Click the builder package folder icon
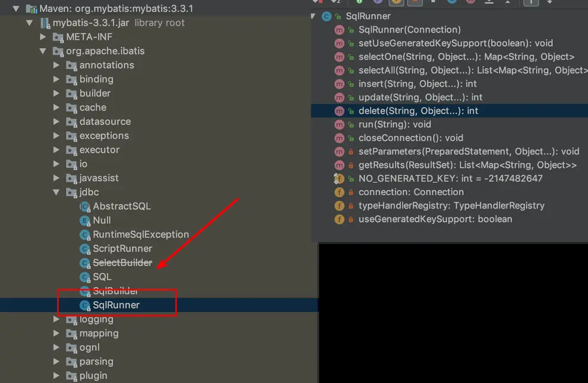This screenshot has width=588, height=383. coord(71,94)
